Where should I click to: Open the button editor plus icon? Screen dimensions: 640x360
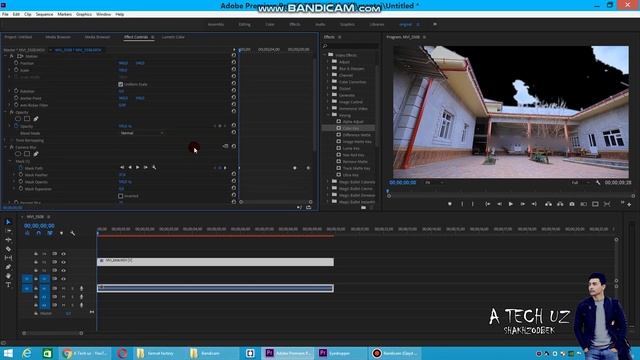point(629,204)
